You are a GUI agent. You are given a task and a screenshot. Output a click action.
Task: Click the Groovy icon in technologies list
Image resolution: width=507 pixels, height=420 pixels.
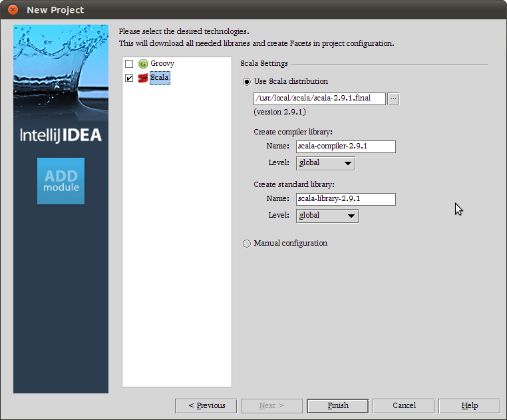pos(143,64)
